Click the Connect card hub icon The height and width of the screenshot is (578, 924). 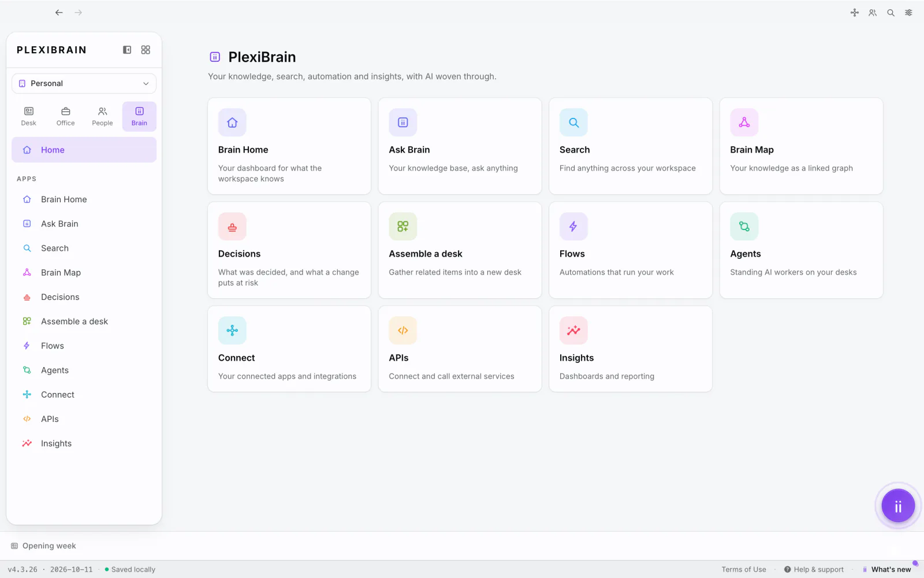(232, 331)
